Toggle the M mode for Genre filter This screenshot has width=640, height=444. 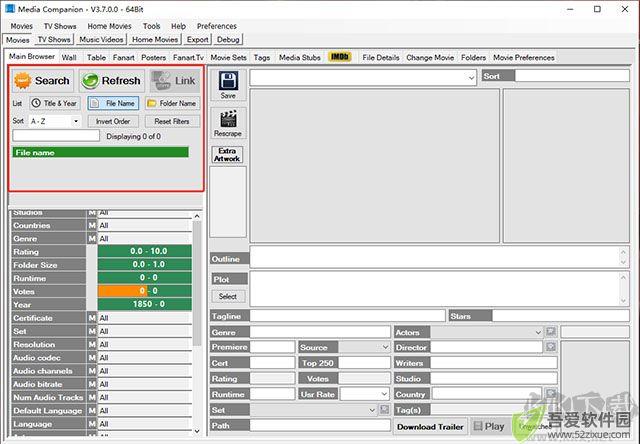click(x=92, y=238)
